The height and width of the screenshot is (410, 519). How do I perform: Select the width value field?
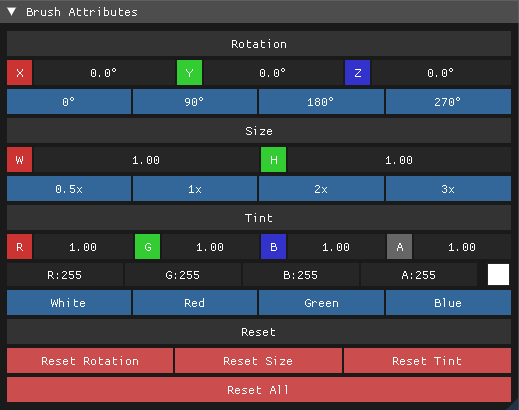coord(146,160)
